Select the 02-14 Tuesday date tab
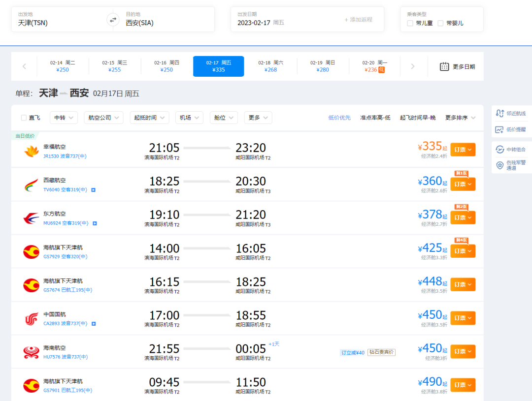Screen dimensions: 532x401 point(63,66)
